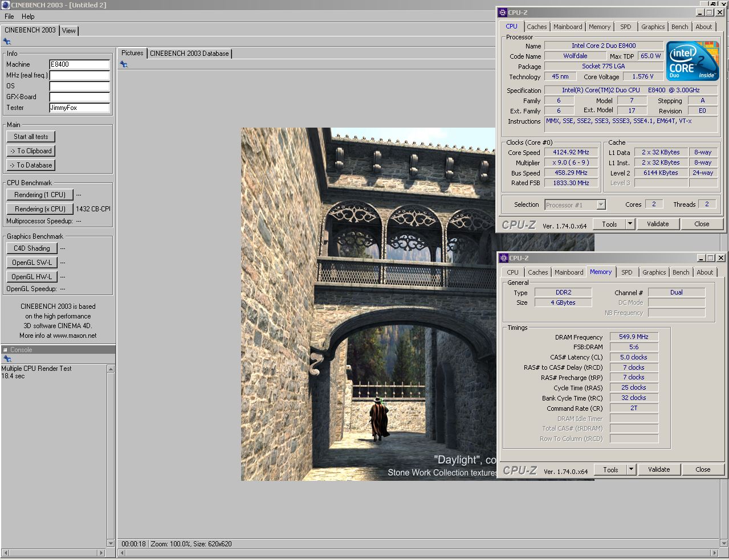Open the Graphics tab in lower CPU-Z window
The image size is (729, 560).
click(654, 272)
